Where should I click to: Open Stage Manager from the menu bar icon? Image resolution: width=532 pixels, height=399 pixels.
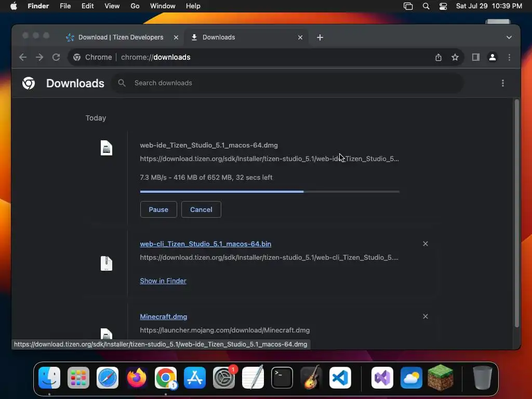(x=408, y=6)
